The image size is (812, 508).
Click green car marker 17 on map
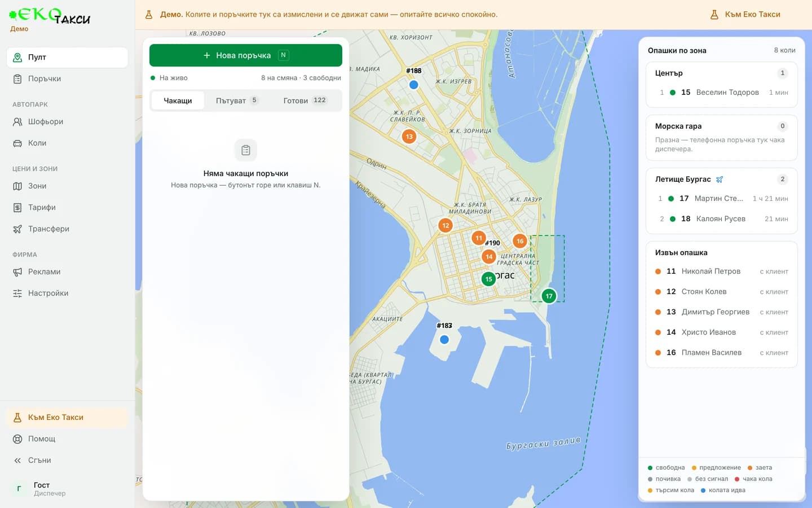[549, 296]
